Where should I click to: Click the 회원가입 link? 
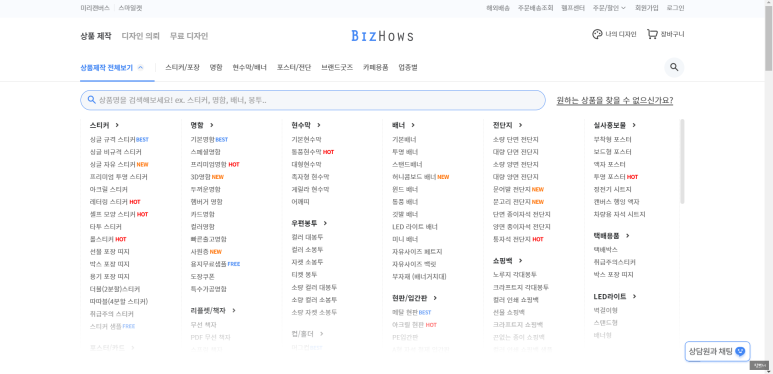coord(647,8)
